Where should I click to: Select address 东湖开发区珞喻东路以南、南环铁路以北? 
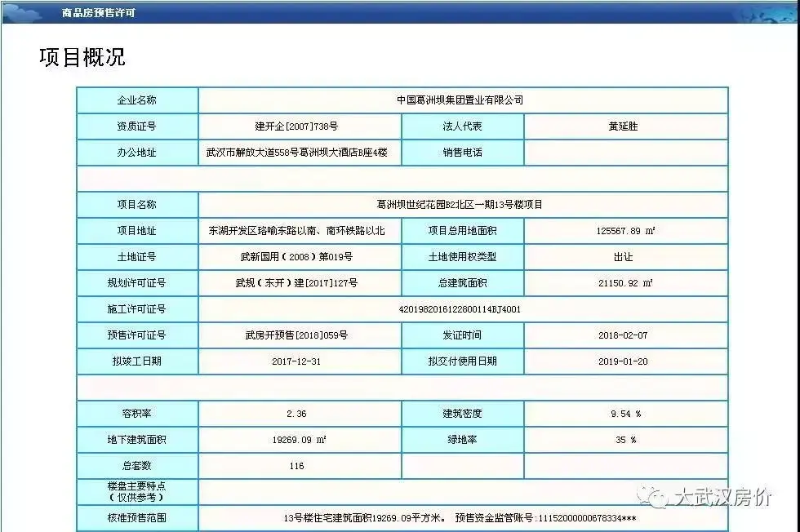[296, 231]
